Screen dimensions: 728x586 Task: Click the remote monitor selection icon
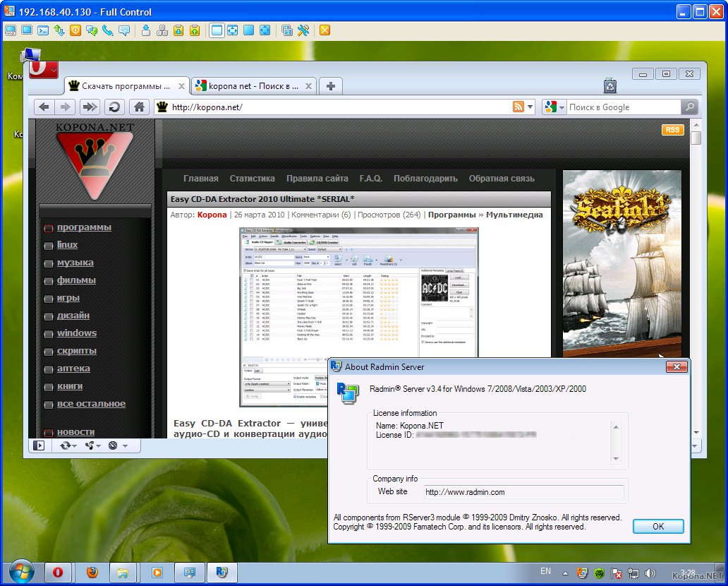(x=287, y=30)
